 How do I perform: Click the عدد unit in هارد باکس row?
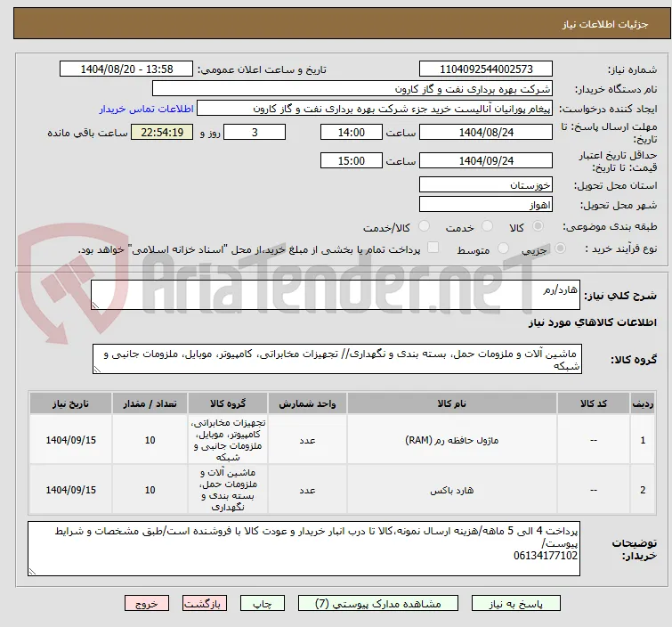307,490
